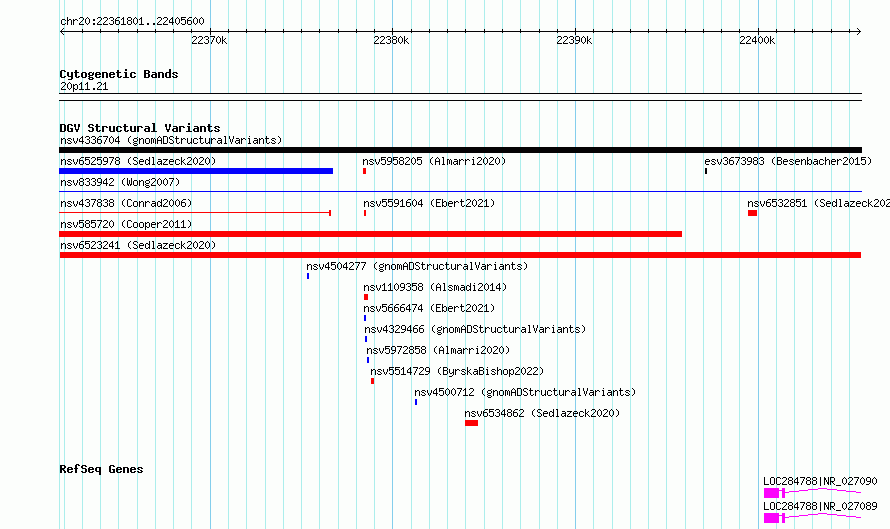Image resolution: width=890 pixels, height=529 pixels.
Task: Open the nsv5958205 (Almarri2020) label
Action: point(434,161)
